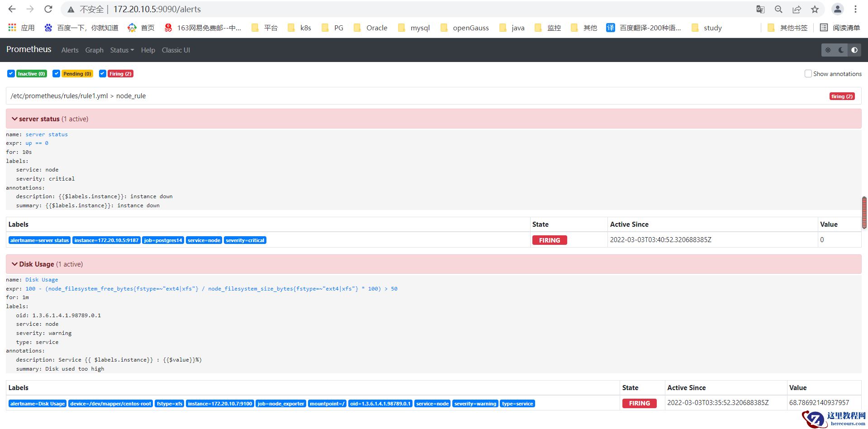The width and height of the screenshot is (868, 429).
Task: Go to the Graph page
Action: tap(94, 50)
